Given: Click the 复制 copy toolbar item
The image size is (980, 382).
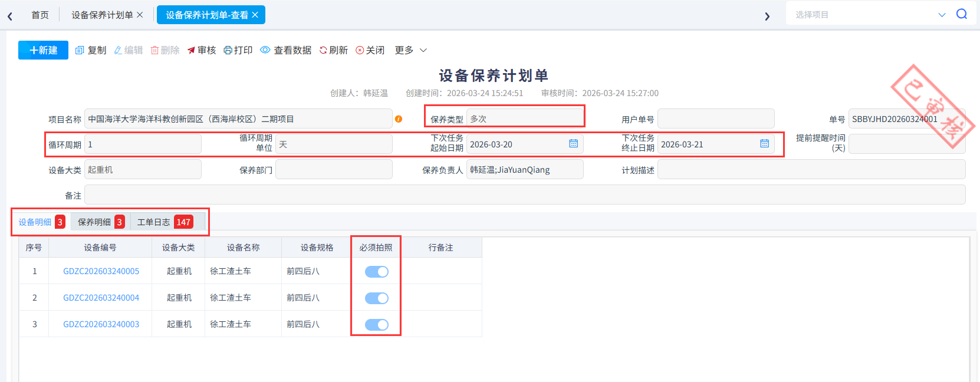Looking at the screenshot, I should pos(91,50).
